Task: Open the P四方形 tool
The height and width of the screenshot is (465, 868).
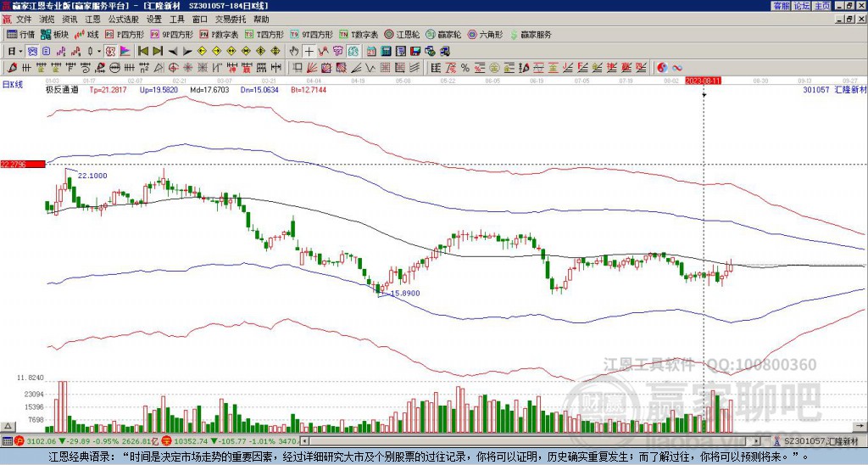Action: coord(125,34)
